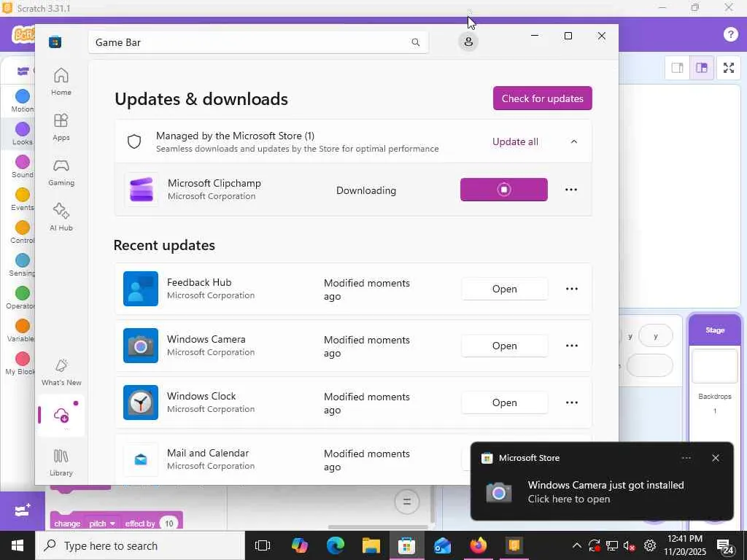Stop the Clipchamp download
Image resolution: width=747 pixels, height=560 pixels.
click(503, 190)
